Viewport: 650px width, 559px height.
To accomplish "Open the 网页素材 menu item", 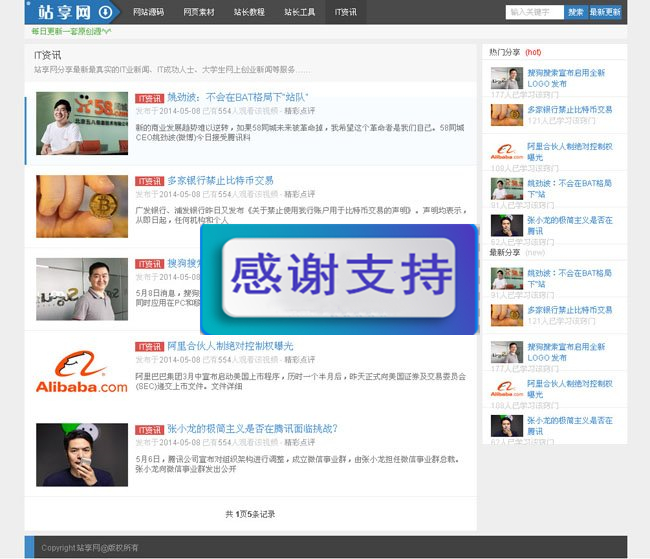I will tap(199, 12).
